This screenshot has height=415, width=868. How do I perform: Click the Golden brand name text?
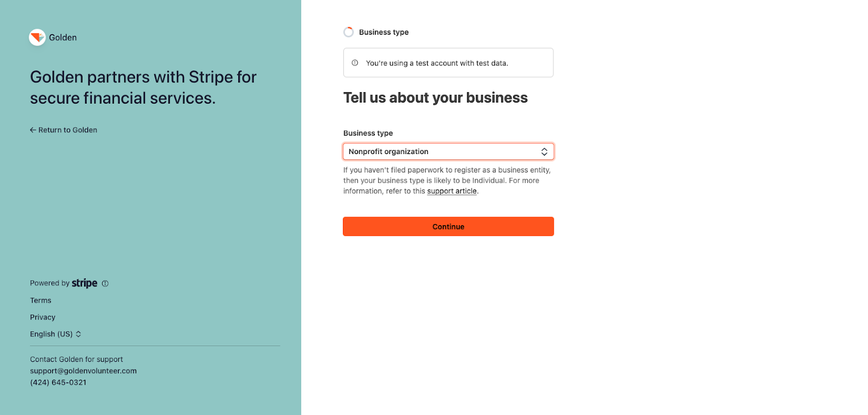[63, 38]
